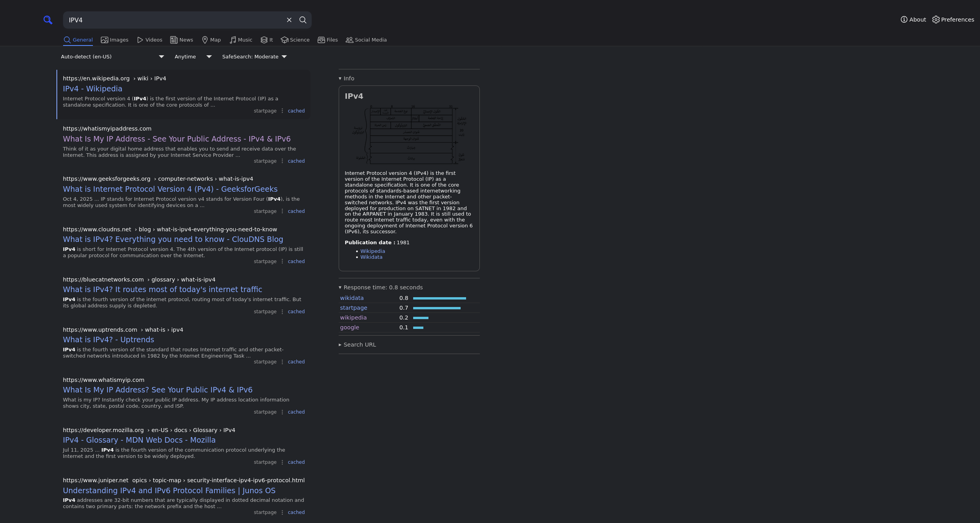Switch to the Videos category
The width and height of the screenshot is (980, 523).
click(x=149, y=40)
